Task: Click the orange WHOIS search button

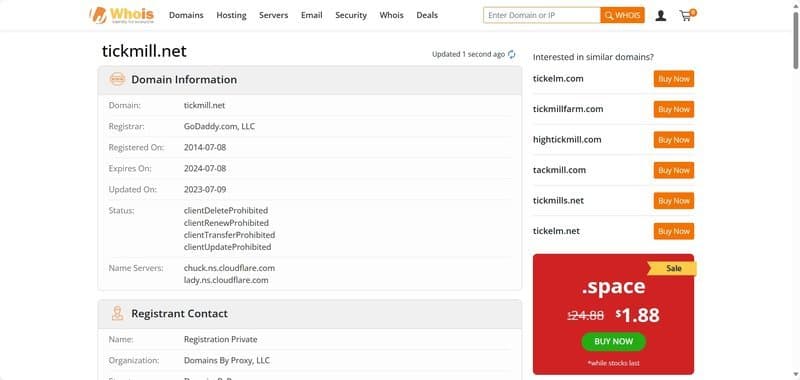Action: [622, 15]
